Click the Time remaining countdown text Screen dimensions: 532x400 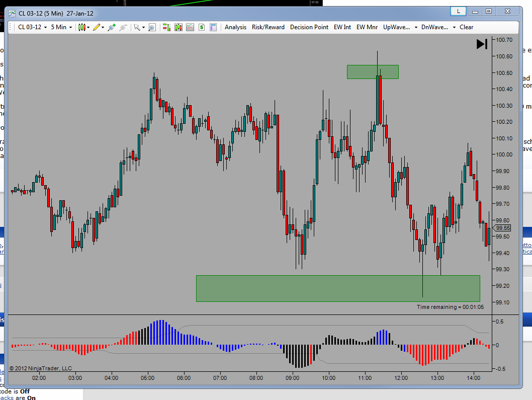click(450, 307)
